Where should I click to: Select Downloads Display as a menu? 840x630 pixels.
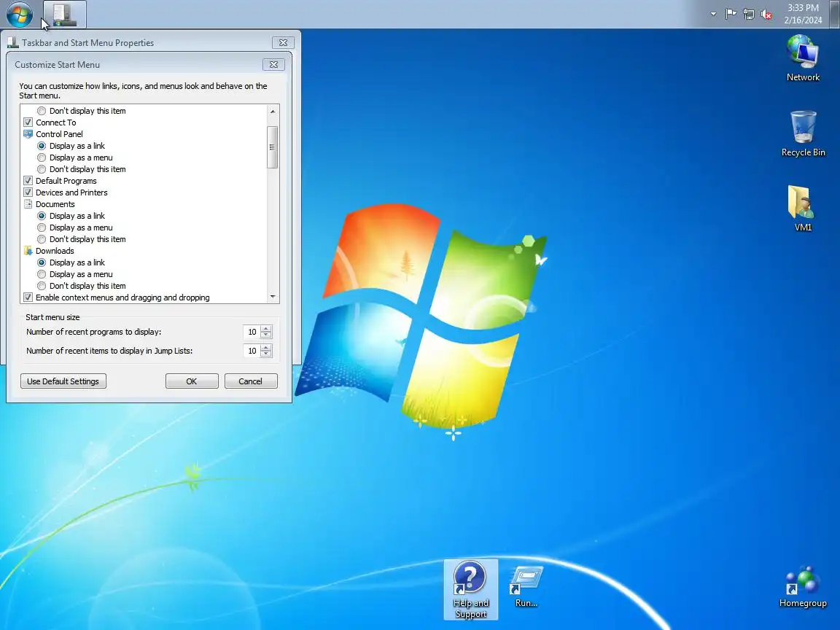42,274
